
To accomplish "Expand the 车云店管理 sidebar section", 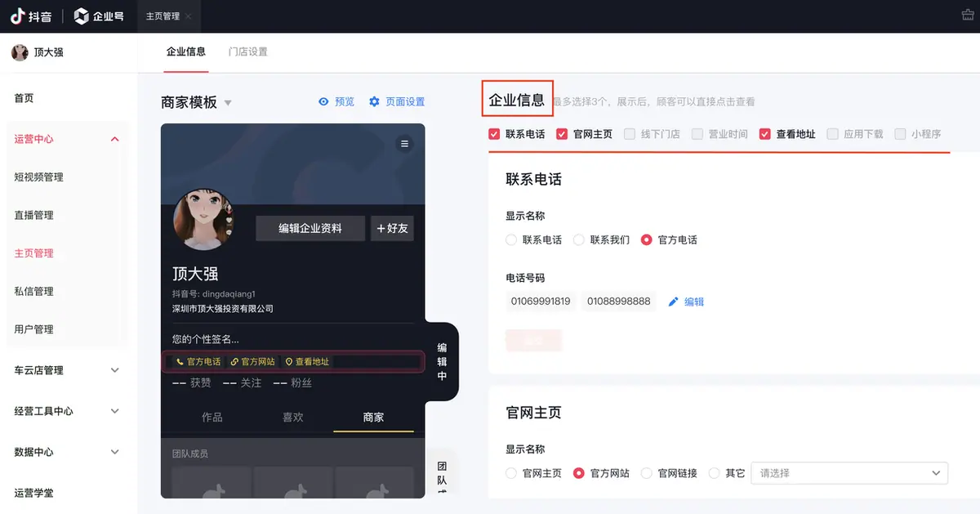I will pyautogui.click(x=114, y=370).
